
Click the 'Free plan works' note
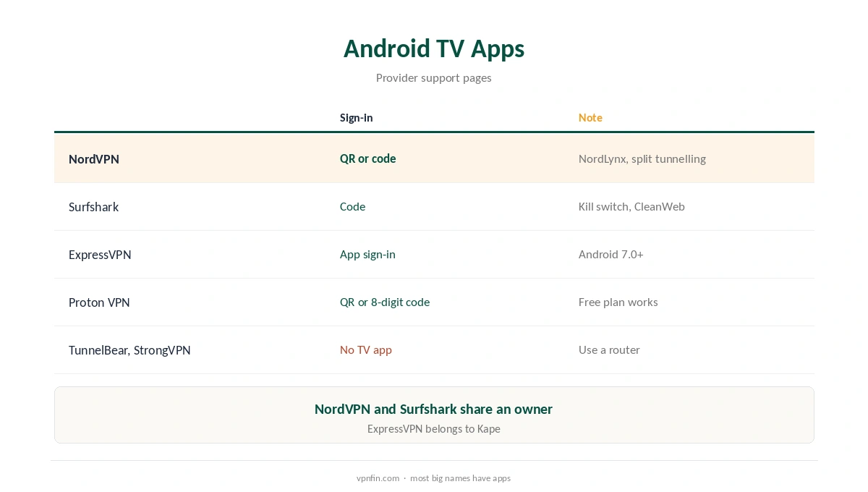click(x=618, y=302)
